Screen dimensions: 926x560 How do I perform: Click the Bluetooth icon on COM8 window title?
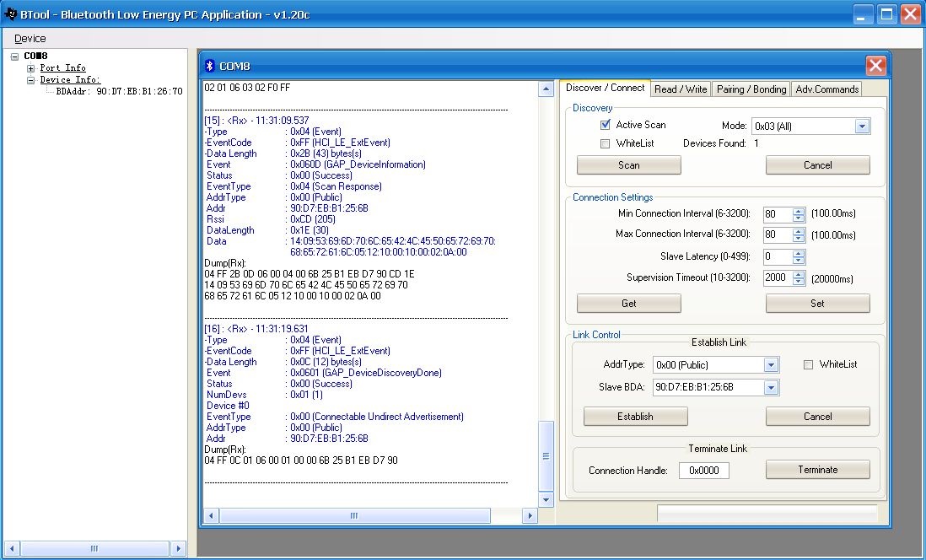tap(209, 66)
